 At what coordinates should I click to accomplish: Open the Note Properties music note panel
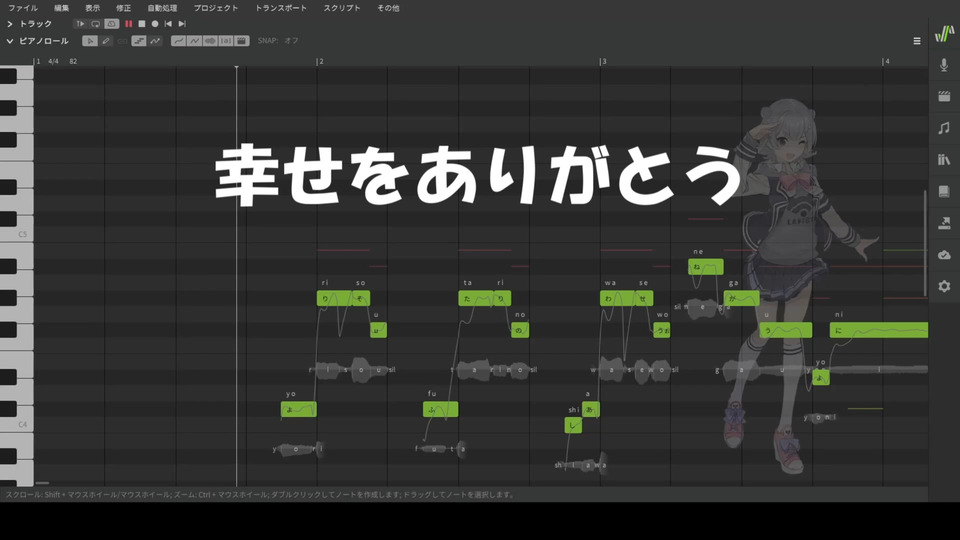pos(943,128)
